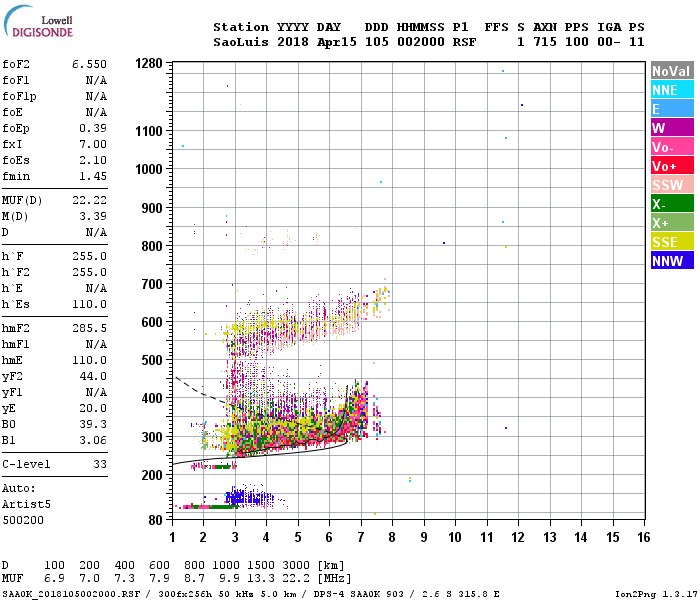
Task: Select the yF2 value 44.0
Action: [93, 376]
